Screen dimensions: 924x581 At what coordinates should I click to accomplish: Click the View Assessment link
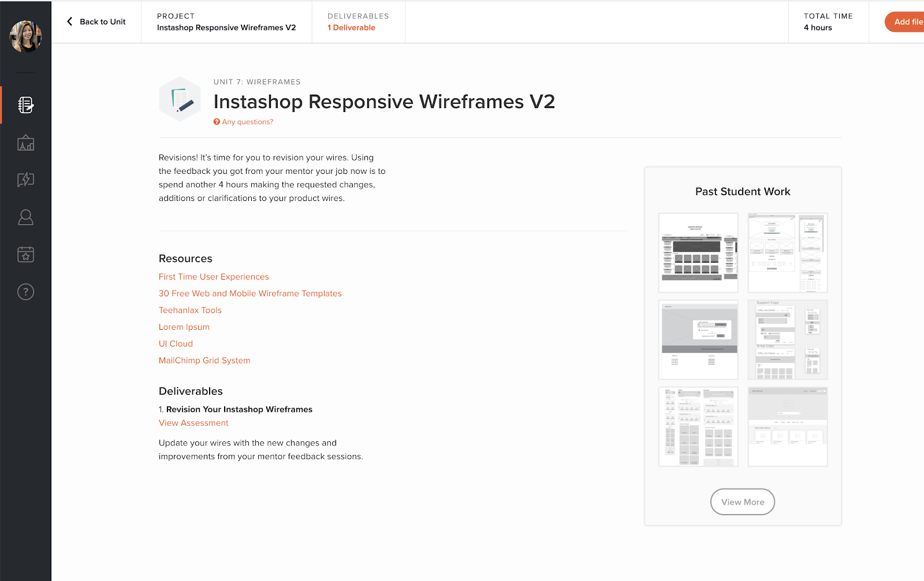tap(193, 423)
